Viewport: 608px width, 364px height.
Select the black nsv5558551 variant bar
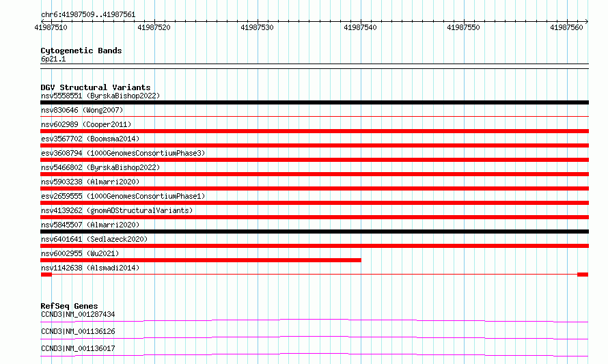coord(314,102)
